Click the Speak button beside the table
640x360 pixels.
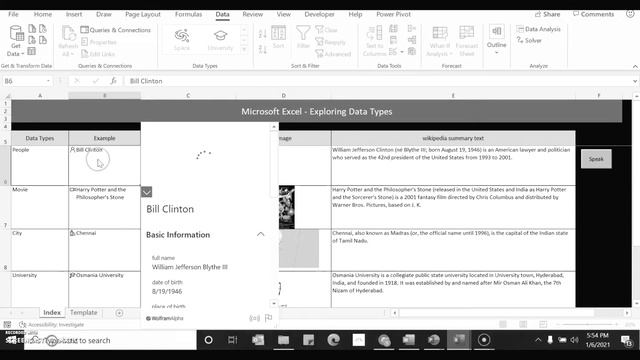click(596, 159)
